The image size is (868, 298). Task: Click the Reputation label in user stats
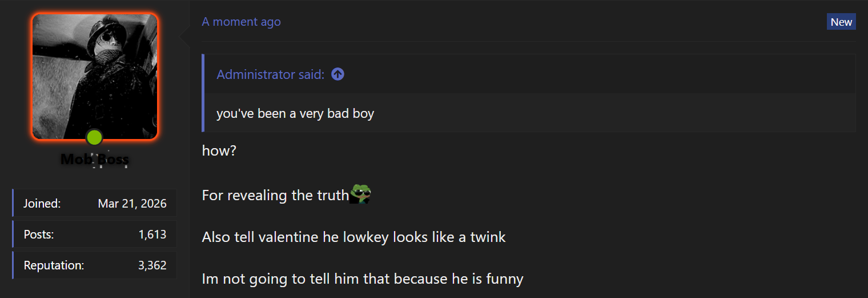(54, 265)
